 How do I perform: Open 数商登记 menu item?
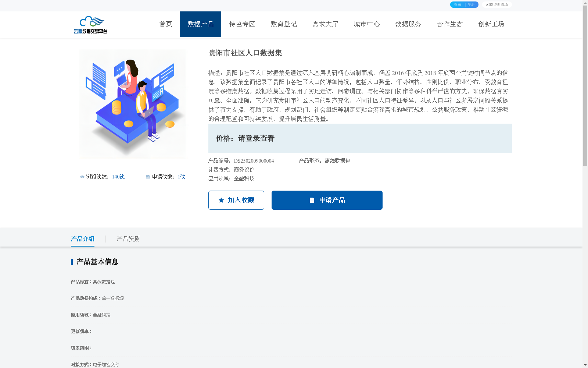coord(284,24)
